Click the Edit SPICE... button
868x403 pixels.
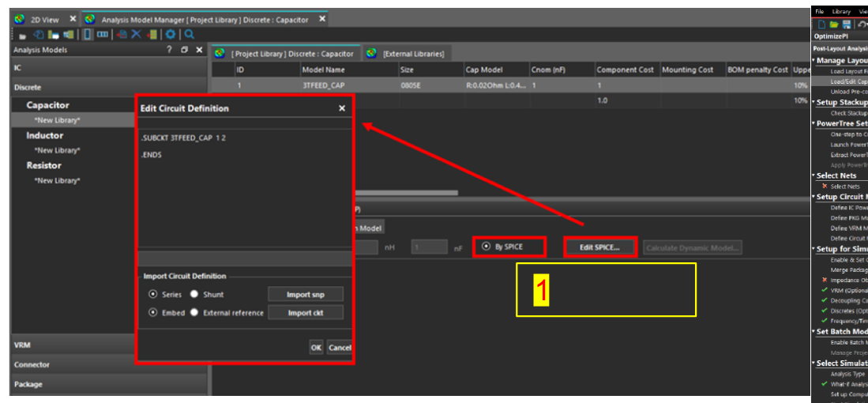pyautogui.click(x=600, y=247)
